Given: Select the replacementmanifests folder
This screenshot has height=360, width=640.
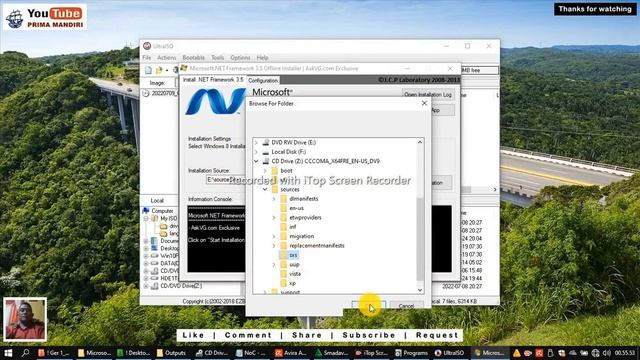Looking at the screenshot, I should tap(317, 246).
